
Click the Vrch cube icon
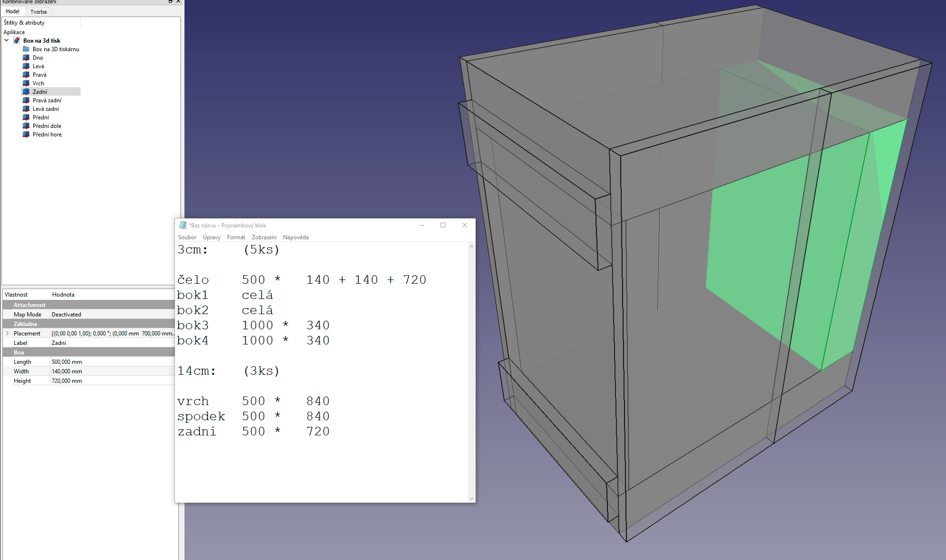tap(26, 83)
